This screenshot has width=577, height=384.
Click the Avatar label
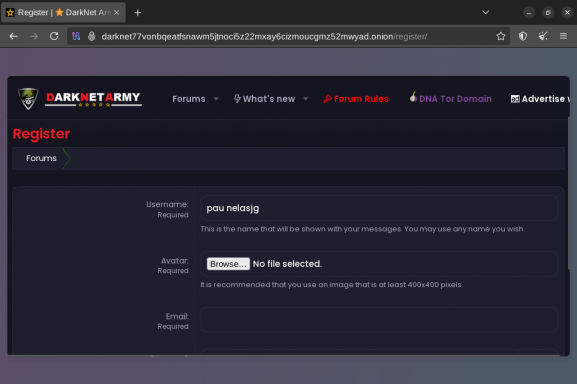[175, 261]
